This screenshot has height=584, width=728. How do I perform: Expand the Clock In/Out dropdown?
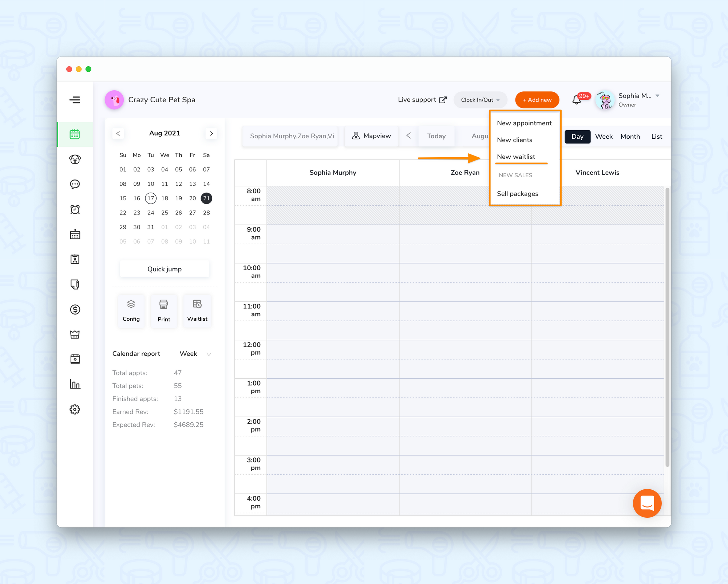[480, 100]
